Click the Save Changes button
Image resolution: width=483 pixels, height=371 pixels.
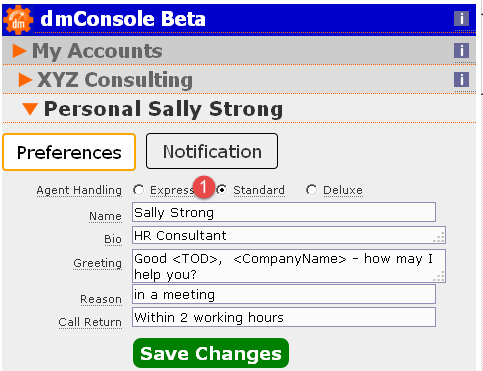211,353
